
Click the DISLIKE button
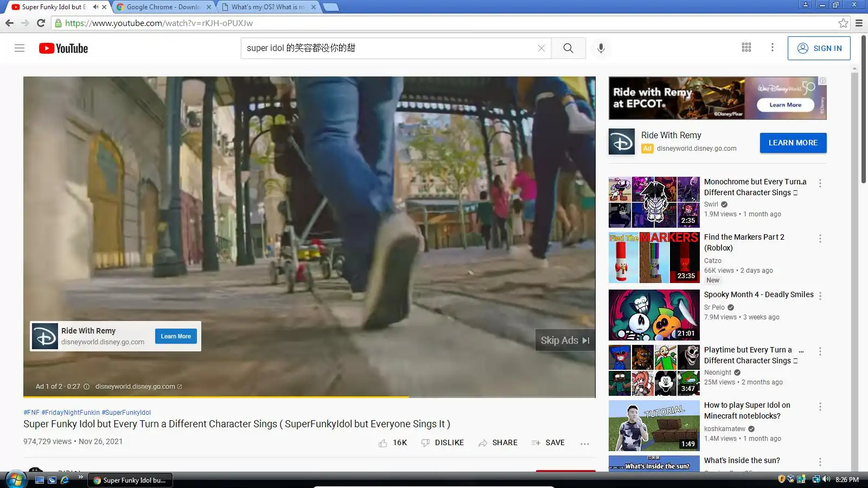point(443,442)
